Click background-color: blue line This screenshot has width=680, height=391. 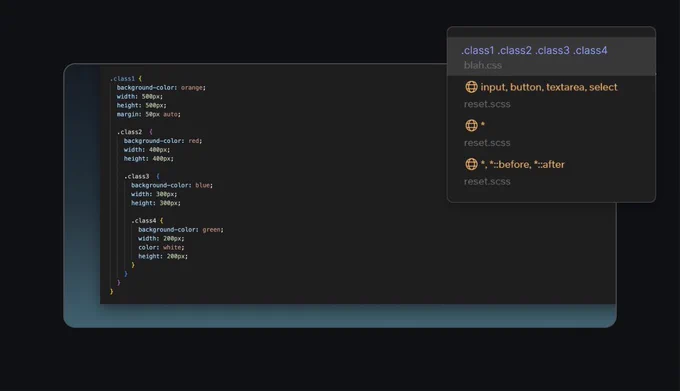172,185
